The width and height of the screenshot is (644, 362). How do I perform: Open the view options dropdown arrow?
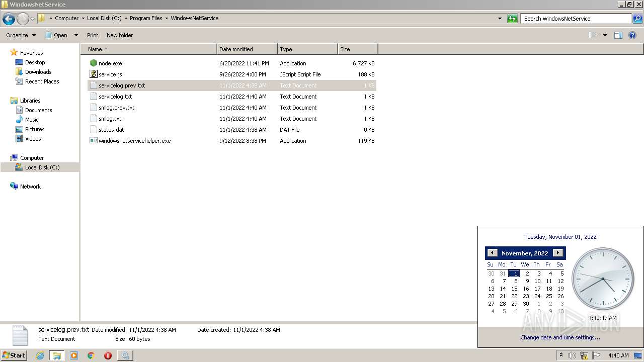pos(605,35)
